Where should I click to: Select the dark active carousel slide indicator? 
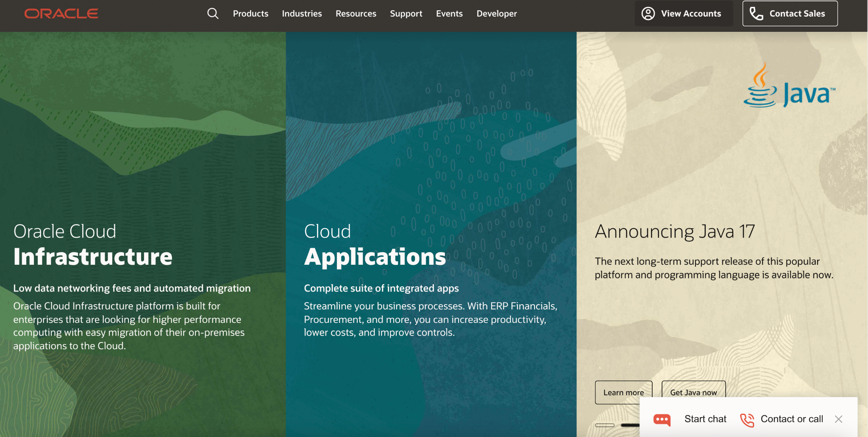pos(630,425)
